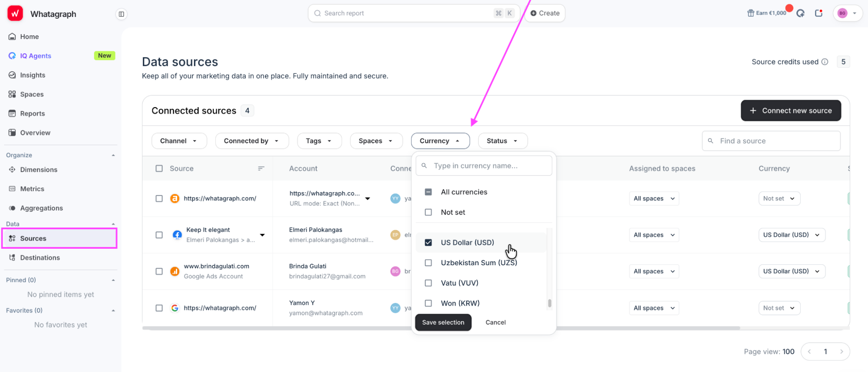Click the Source column sort icon

point(261,168)
